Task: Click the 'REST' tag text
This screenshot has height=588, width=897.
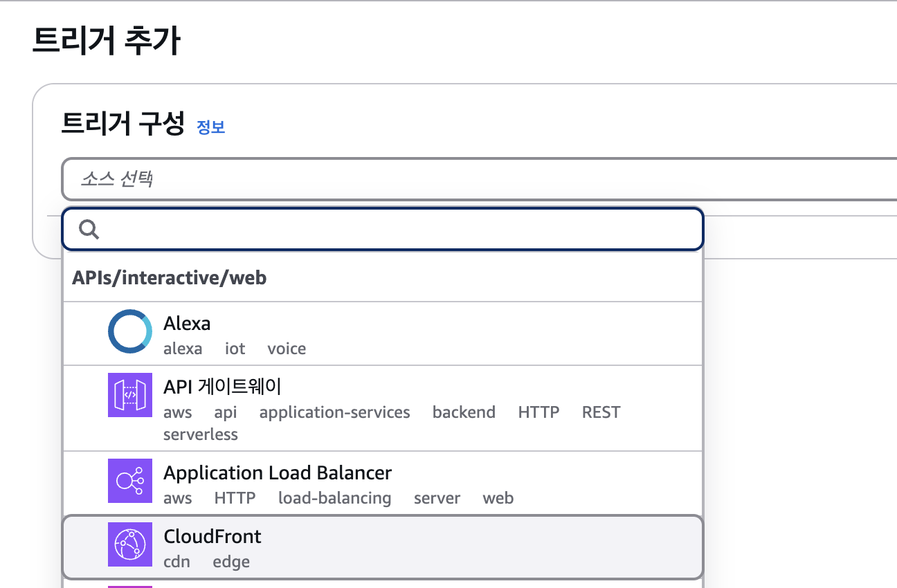Action: tap(601, 412)
